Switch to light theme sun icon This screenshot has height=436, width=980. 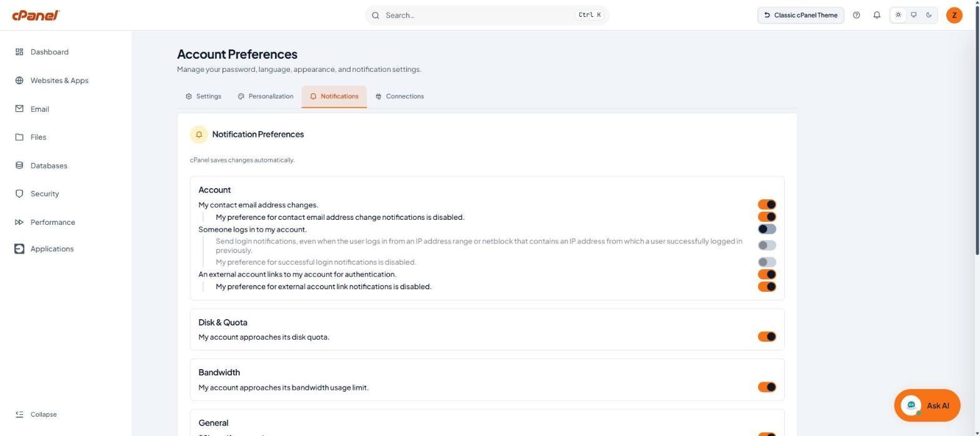[x=898, y=15]
